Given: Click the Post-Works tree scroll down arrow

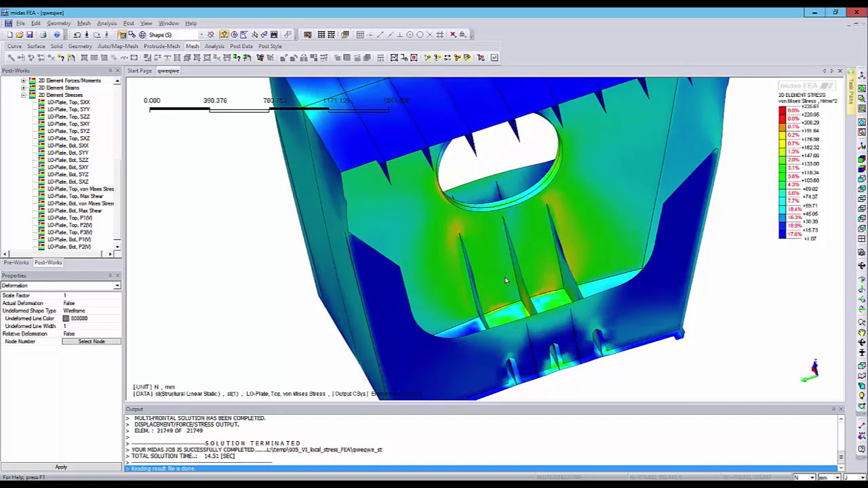Looking at the screenshot, I should [x=117, y=247].
